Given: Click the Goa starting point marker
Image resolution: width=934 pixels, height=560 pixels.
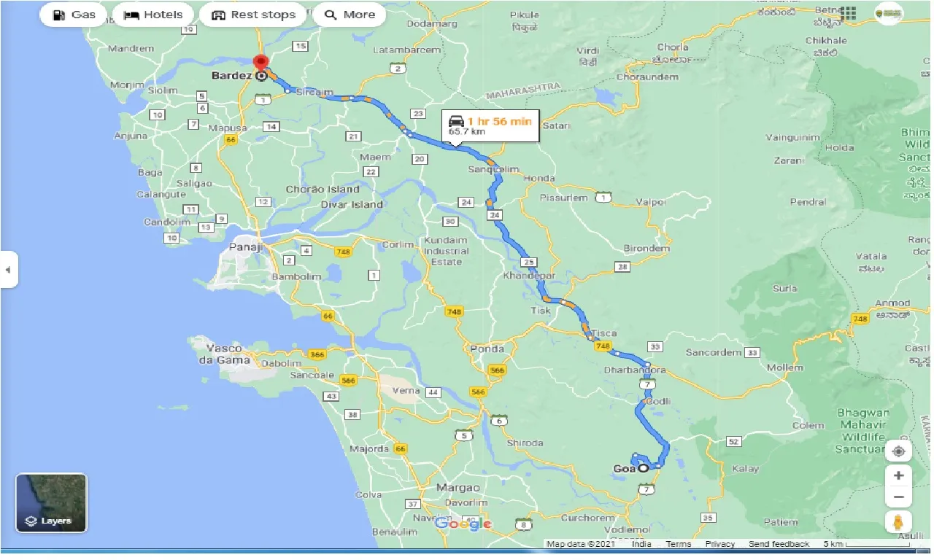Looking at the screenshot, I should pos(642,467).
